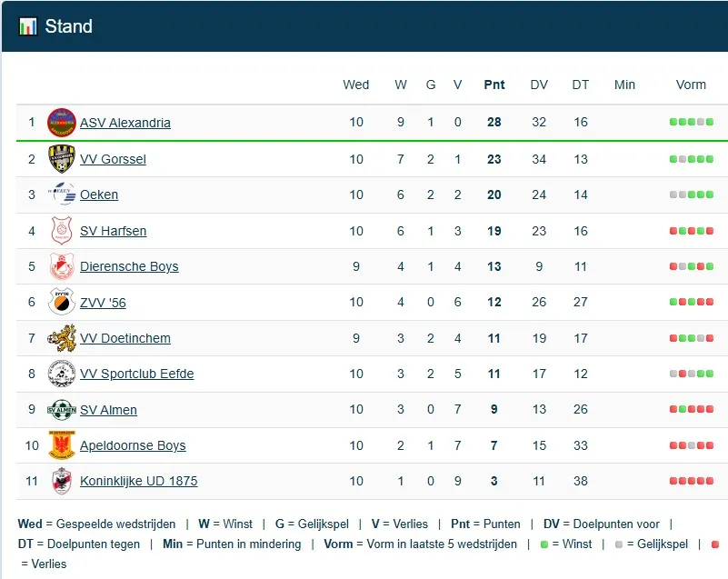Click the Vorm column header
The height and width of the screenshot is (579, 728).
(691, 85)
